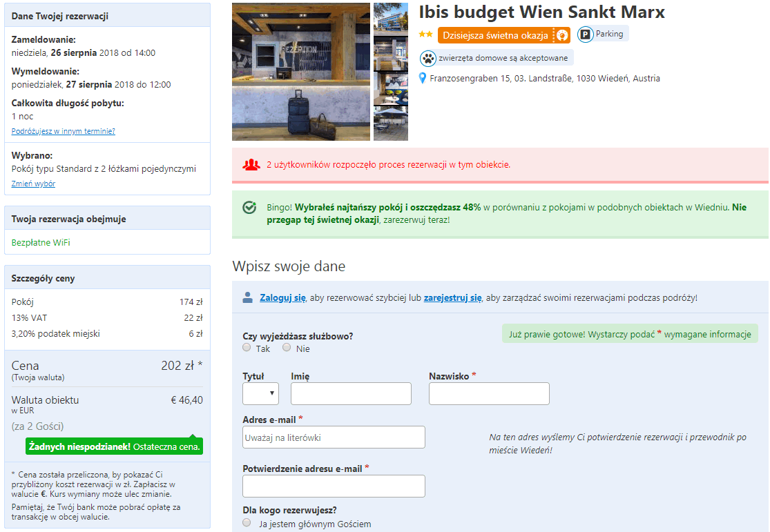The height and width of the screenshot is (532, 770).
Task: Click the Pokój 174 zł price row
Action: pos(107,302)
